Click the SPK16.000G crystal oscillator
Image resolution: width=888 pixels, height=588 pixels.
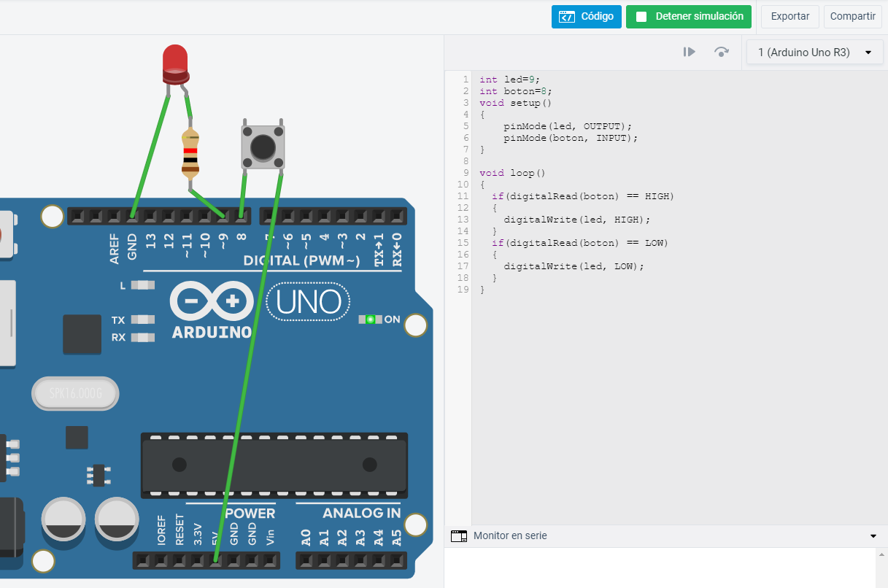tap(75, 394)
